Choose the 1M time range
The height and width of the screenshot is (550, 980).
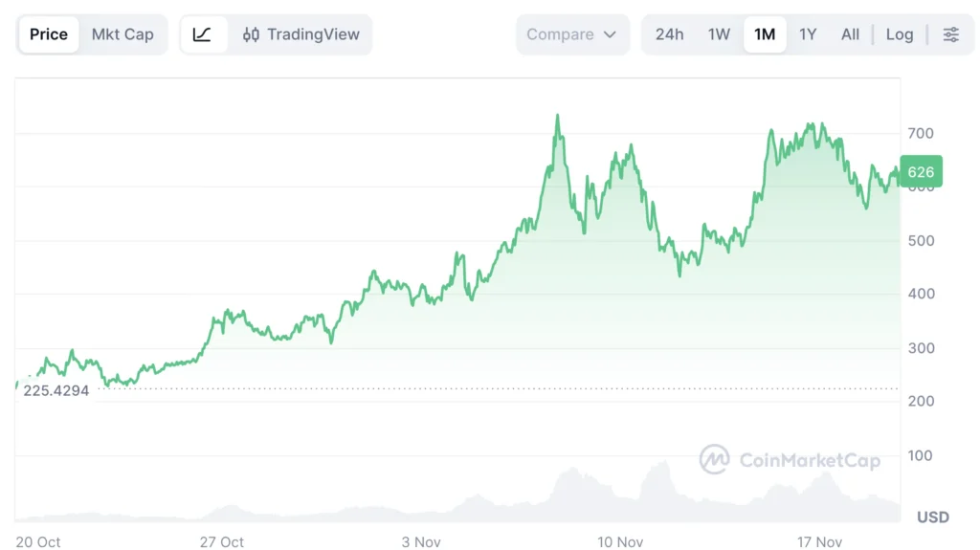tap(765, 34)
